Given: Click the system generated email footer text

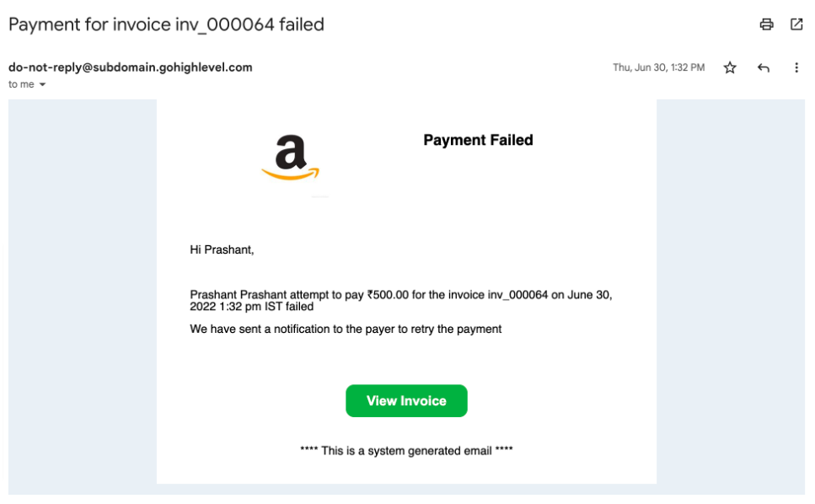Looking at the screenshot, I should [406, 451].
